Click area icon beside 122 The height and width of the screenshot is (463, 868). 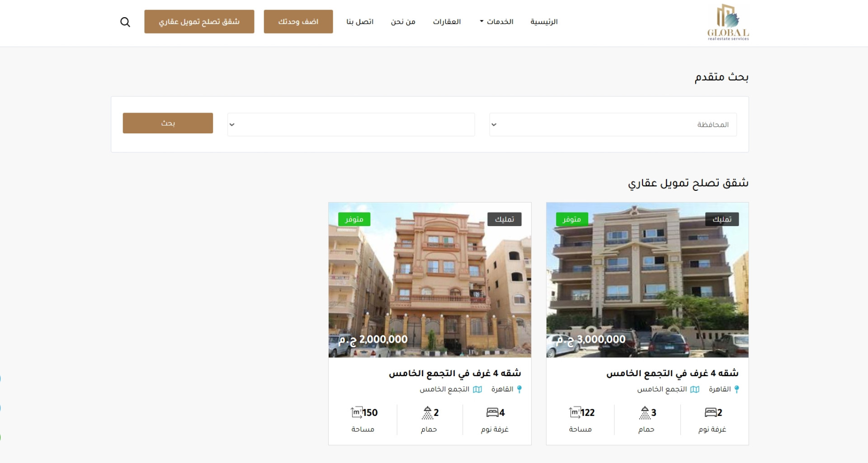(x=575, y=412)
